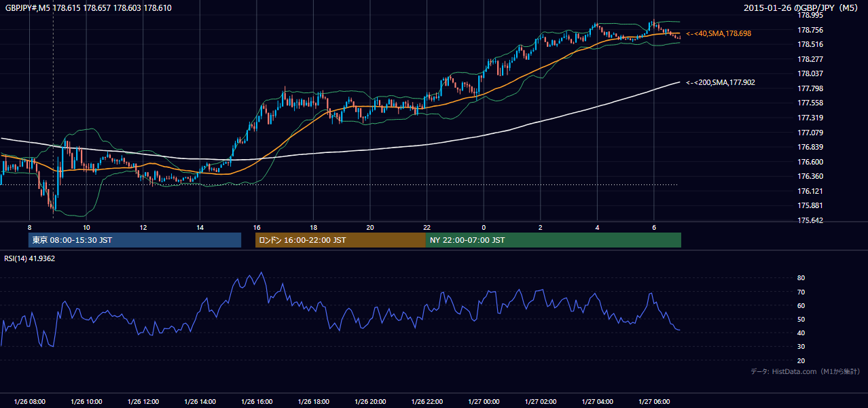Click the 2015-01-26 GBP/JPY (M5) chart title
This screenshot has width=868, height=408.
pyautogui.click(x=801, y=7)
